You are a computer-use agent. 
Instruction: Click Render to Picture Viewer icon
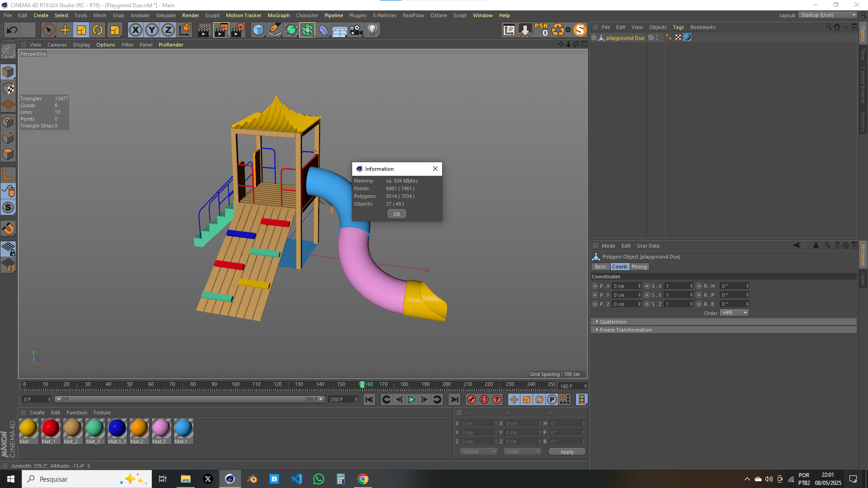tap(221, 30)
